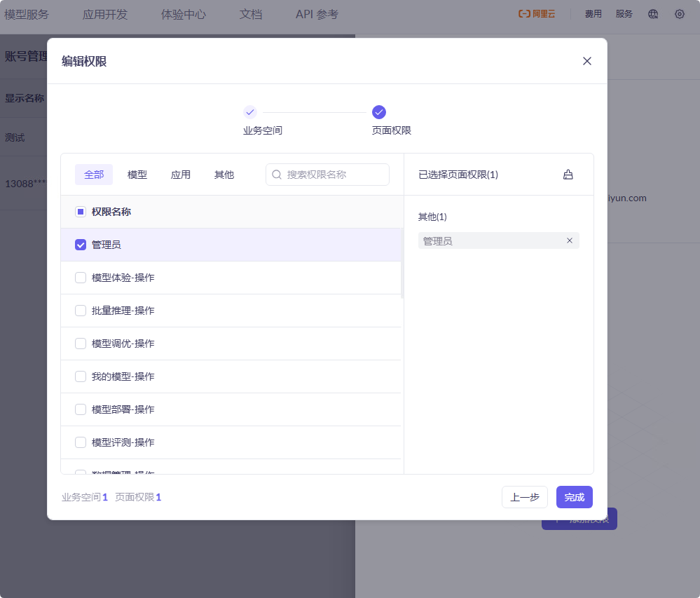This screenshot has width=700, height=598.
Task: Open the API 参考 navigation menu
Action: (x=316, y=13)
